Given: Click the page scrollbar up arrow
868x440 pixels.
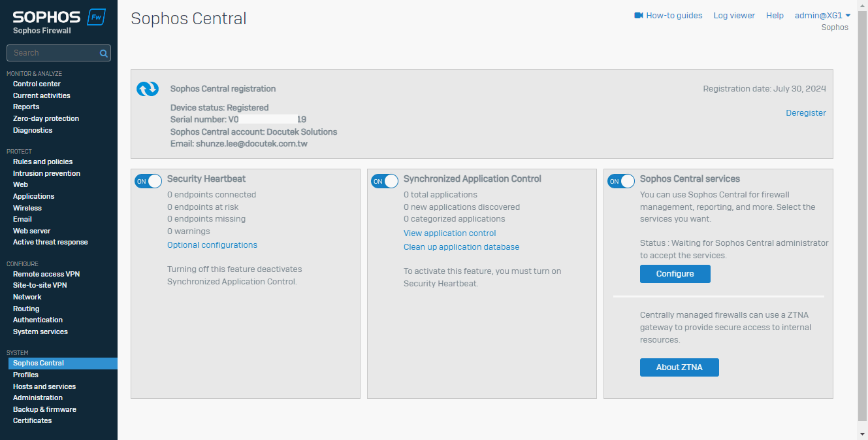Looking at the screenshot, I should (863, 5).
